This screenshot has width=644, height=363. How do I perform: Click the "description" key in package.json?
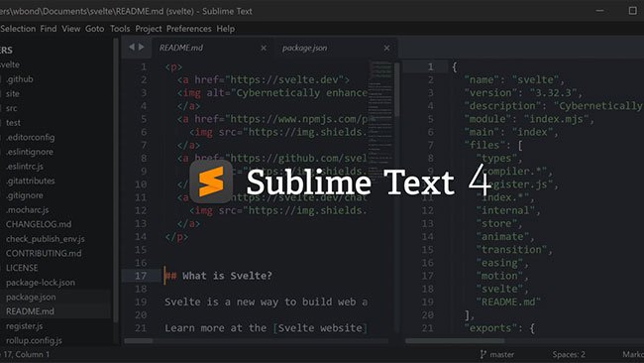[502, 106]
